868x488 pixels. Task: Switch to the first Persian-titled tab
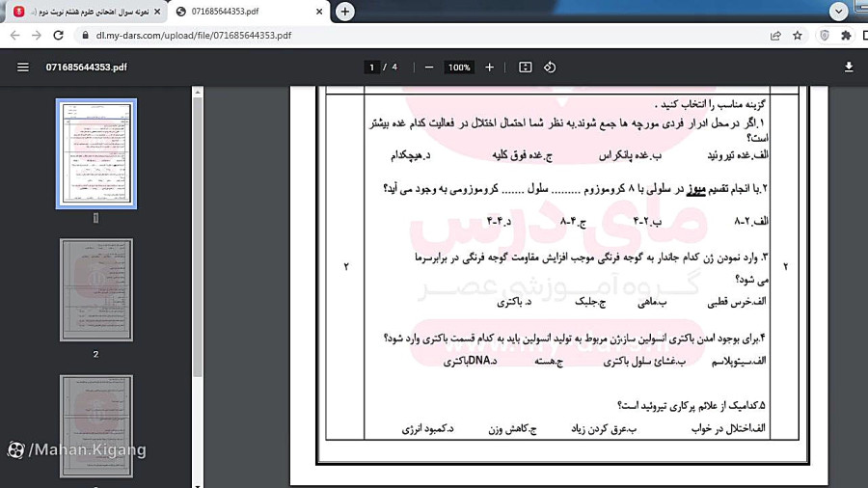coord(87,12)
